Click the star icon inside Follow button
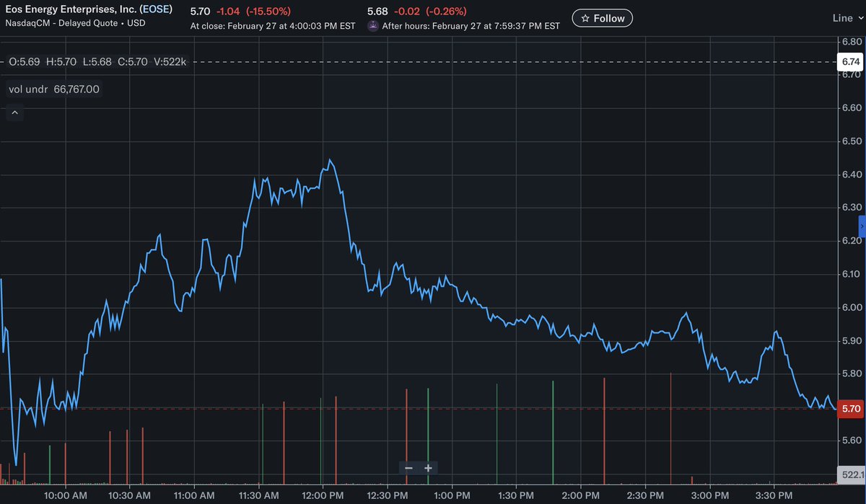Screen dimensions: 866x504 point(585,17)
